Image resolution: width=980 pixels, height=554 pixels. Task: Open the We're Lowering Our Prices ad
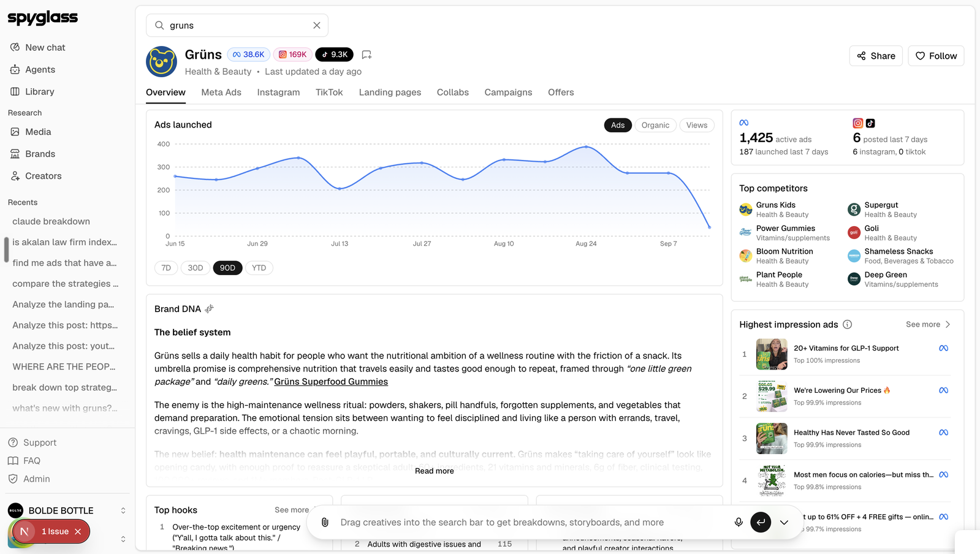(846, 396)
